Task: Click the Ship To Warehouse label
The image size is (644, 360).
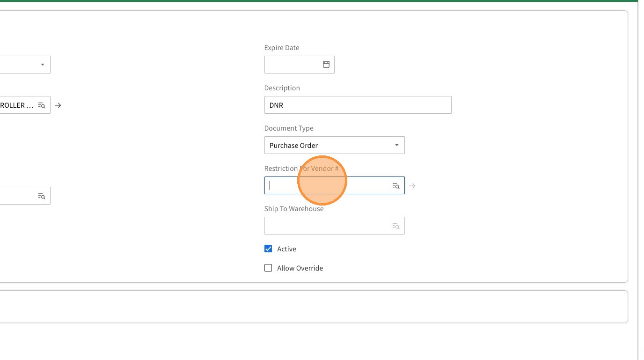Action: pyautogui.click(x=294, y=209)
